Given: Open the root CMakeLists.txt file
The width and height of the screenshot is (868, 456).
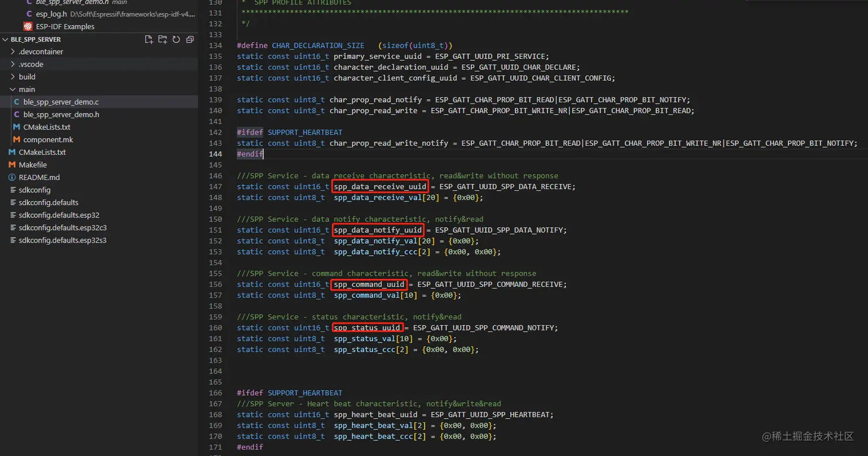Looking at the screenshot, I should (x=42, y=152).
